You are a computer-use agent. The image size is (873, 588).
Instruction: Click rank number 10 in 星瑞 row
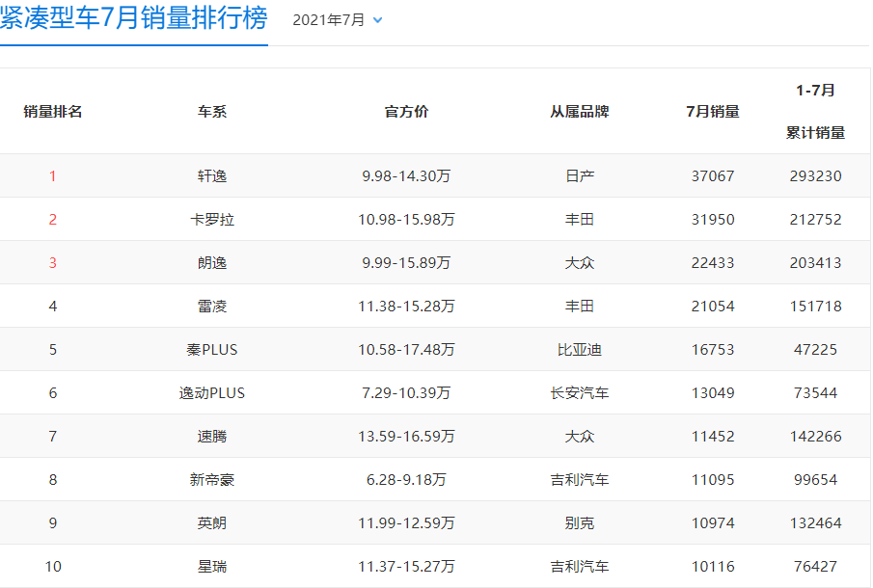pyautogui.click(x=53, y=566)
